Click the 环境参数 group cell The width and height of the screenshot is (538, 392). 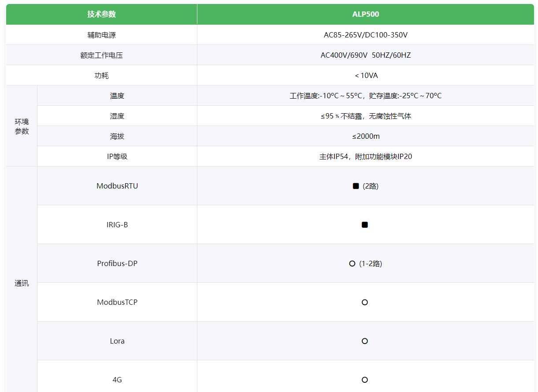tap(22, 126)
